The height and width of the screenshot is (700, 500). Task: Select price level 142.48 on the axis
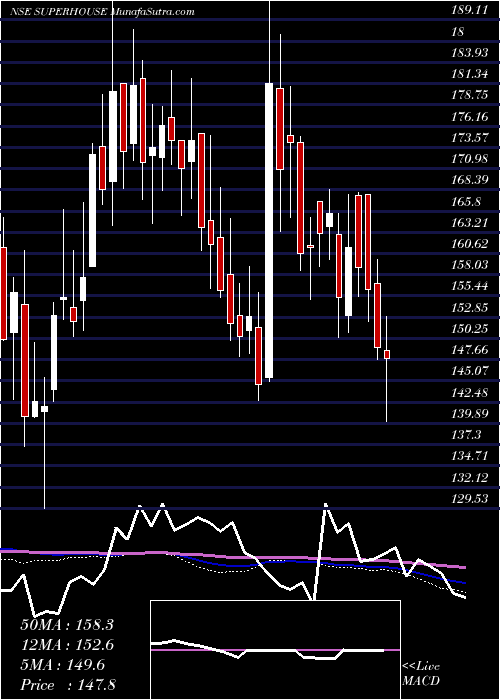469,392
